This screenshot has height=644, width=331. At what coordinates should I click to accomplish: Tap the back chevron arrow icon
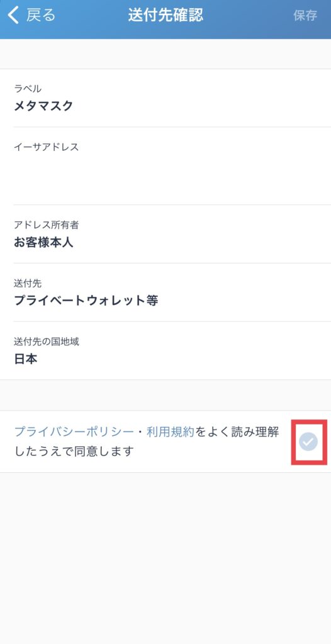[x=13, y=15]
